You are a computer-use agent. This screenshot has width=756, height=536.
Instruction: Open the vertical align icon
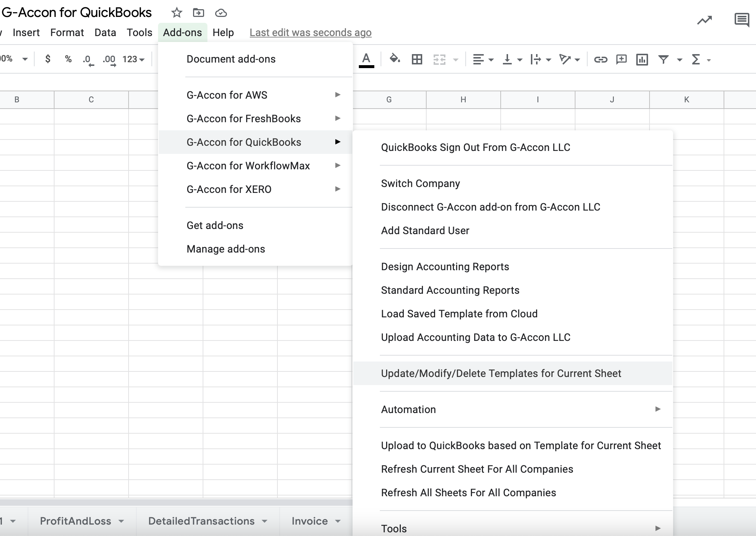tap(507, 59)
